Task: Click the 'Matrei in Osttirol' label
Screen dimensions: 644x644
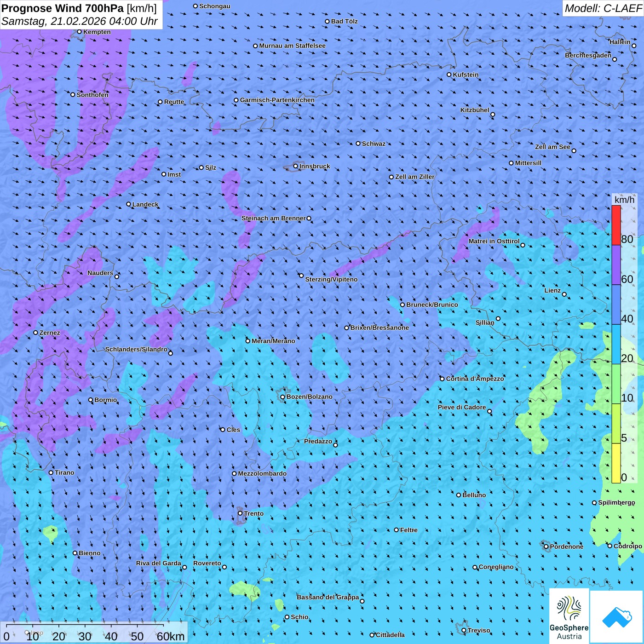Action: [x=494, y=241]
